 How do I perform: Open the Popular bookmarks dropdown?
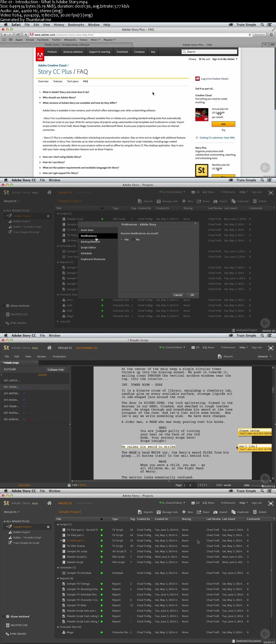click(109, 40)
